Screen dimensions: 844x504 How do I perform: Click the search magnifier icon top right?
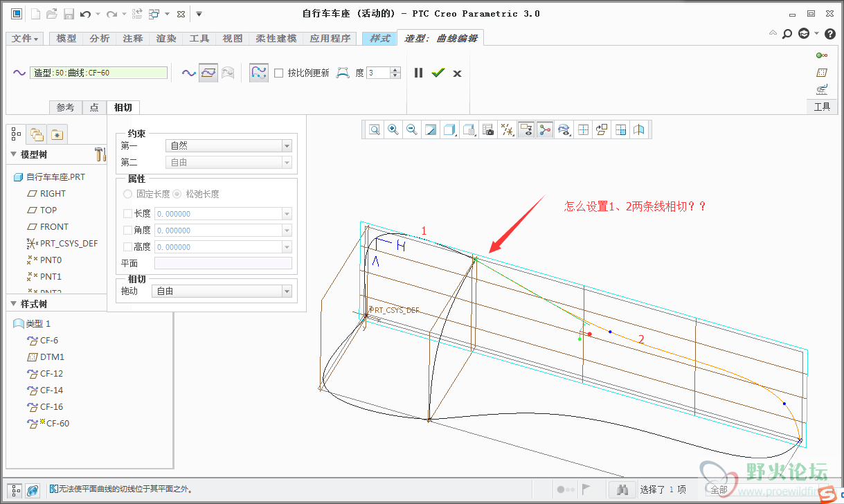[787, 33]
